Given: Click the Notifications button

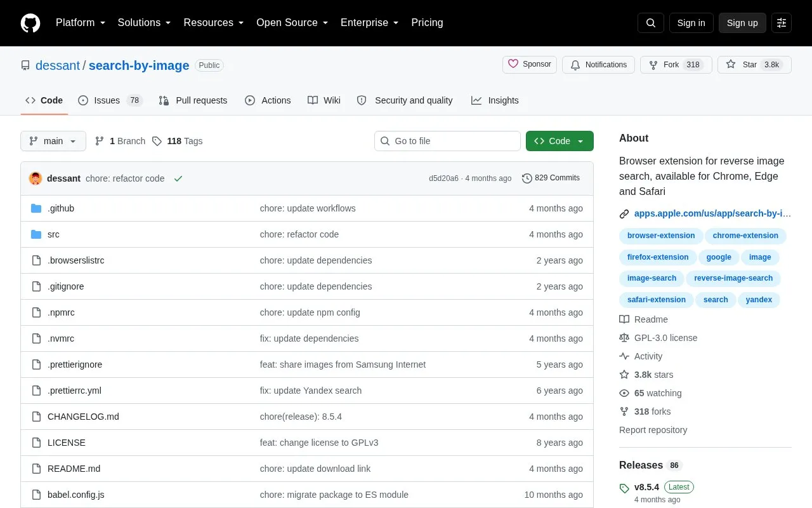Looking at the screenshot, I should coord(598,65).
